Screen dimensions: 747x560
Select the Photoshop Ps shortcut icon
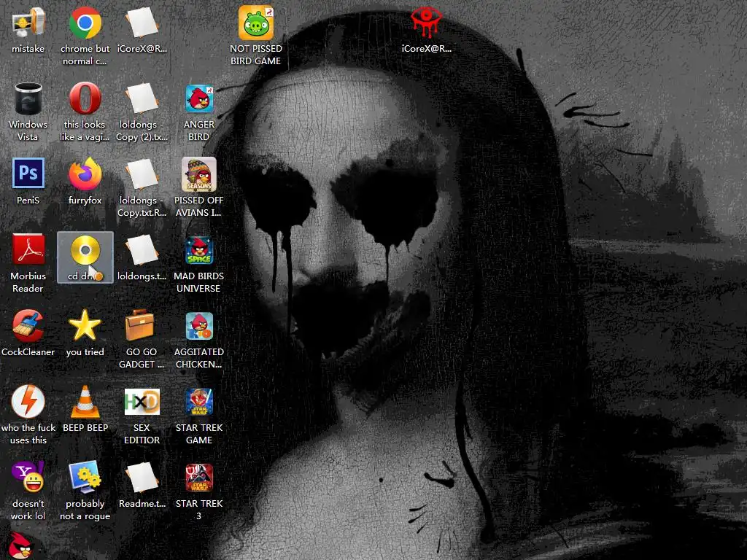pyautogui.click(x=28, y=173)
